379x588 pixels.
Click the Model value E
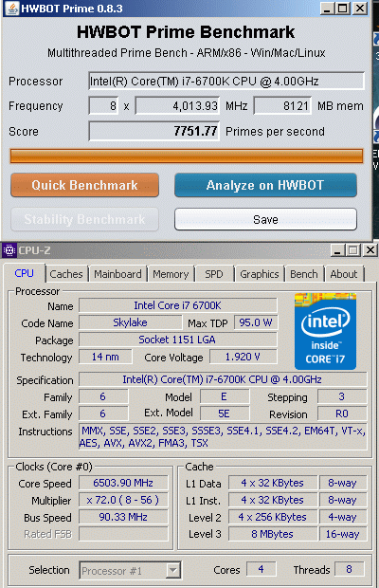225,396
